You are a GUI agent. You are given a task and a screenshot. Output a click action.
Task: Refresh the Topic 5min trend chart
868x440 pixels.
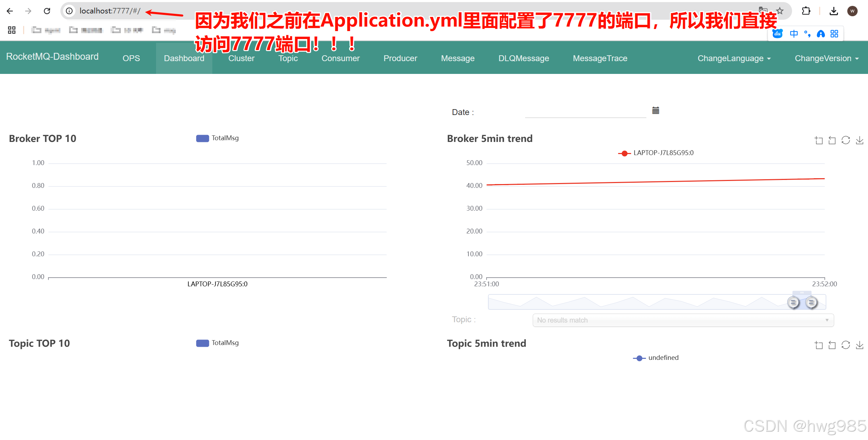point(846,345)
